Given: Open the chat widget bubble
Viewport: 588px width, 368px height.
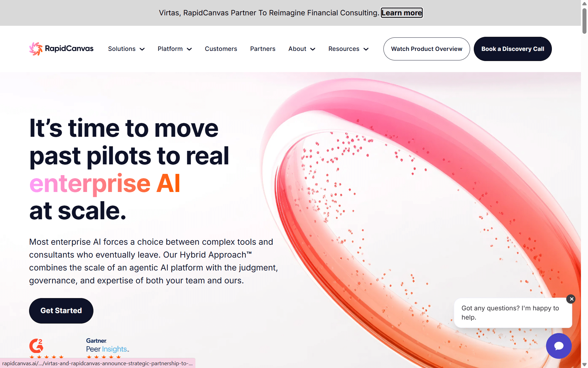Looking at the screenshot, I should point(559,346).
